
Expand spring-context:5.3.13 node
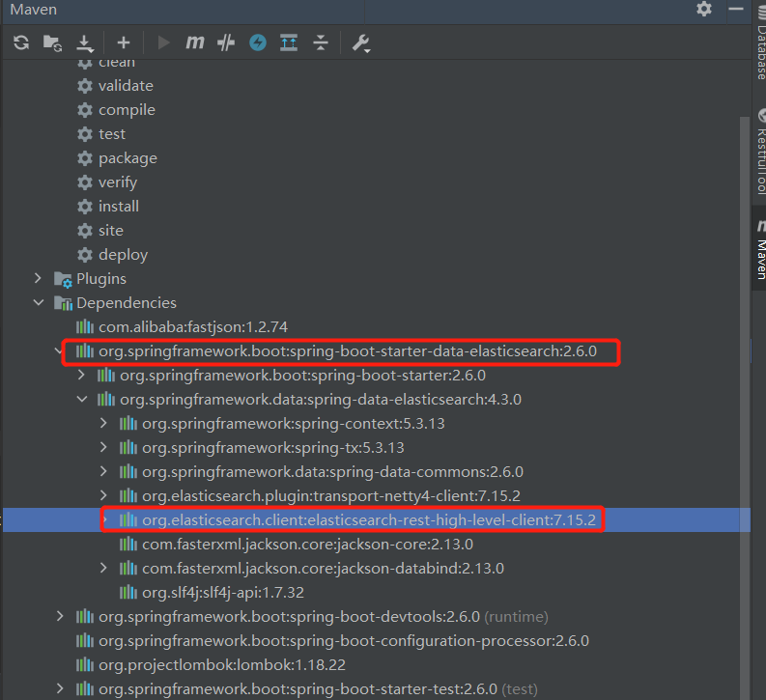coord(103,423)
